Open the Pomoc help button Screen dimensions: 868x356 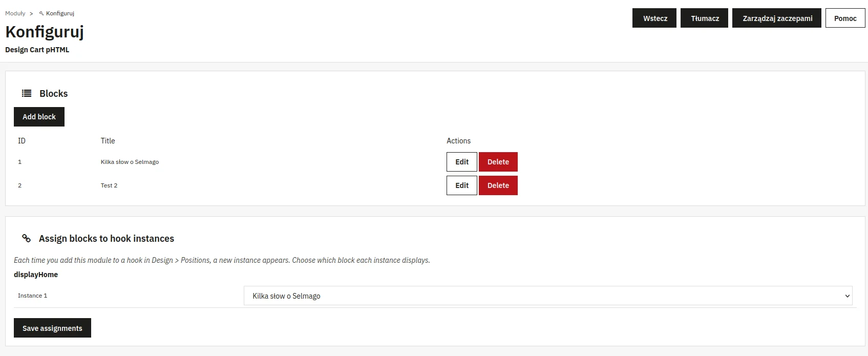[x=845, y=18]
